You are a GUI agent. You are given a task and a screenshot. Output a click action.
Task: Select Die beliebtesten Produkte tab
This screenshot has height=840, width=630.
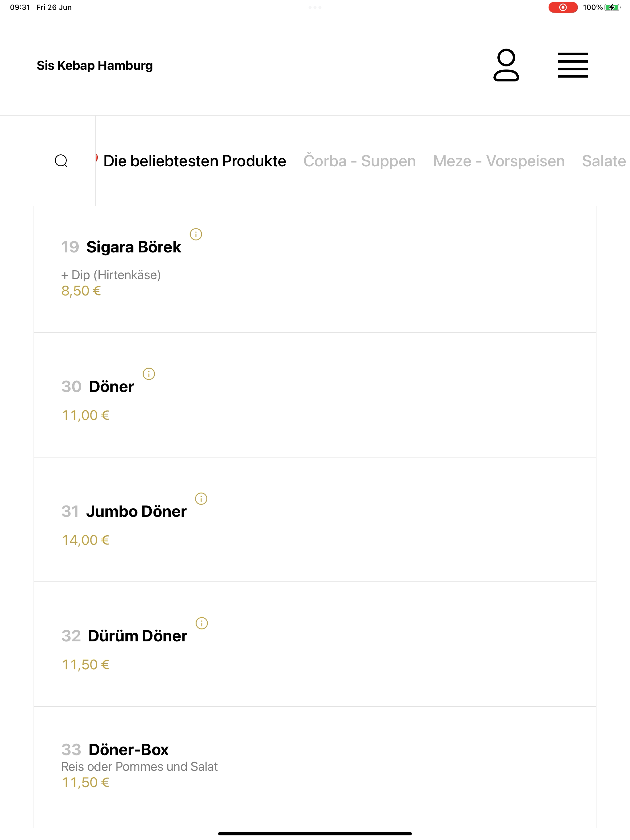(x=194, y=161)
